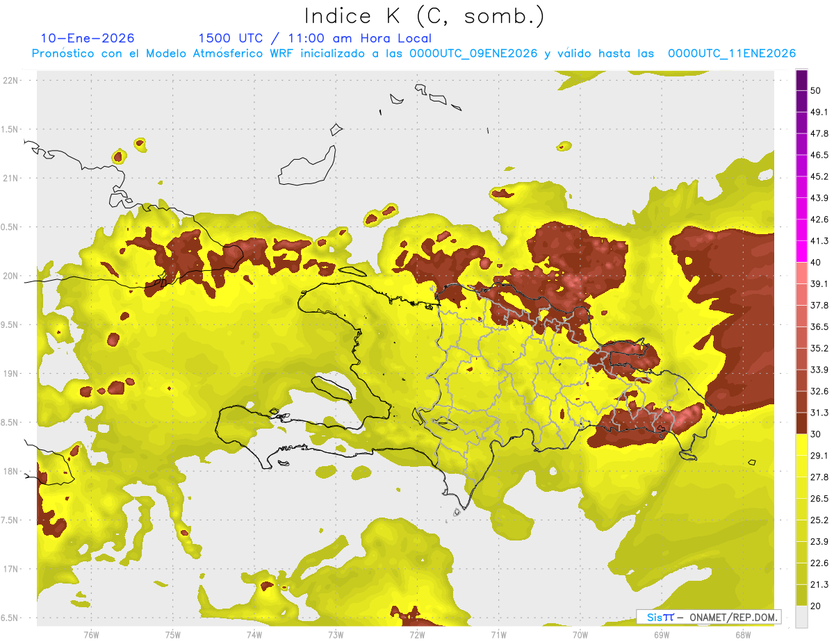The image size is (834, 644).
Task: Click the colorbar value '22.6'
Action: click(x=819, y=563)
